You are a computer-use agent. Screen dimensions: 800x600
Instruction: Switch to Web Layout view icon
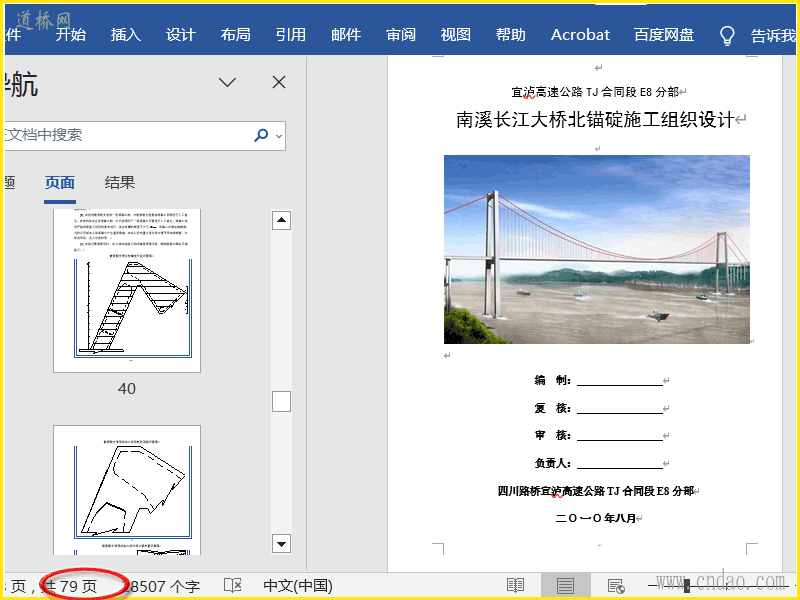616,586
